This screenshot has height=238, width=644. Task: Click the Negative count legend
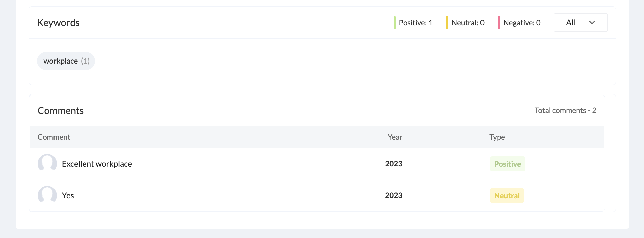point(522,23)
